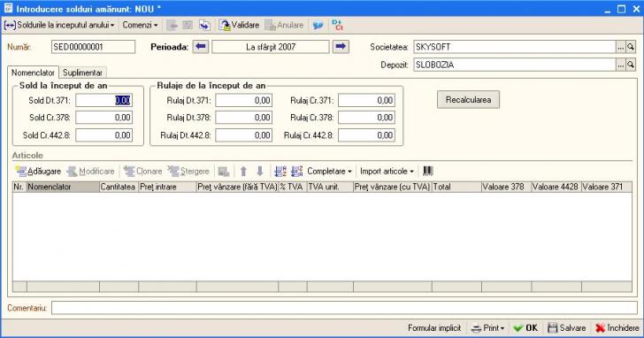Go to next period with right arrow

pos(341,47)
